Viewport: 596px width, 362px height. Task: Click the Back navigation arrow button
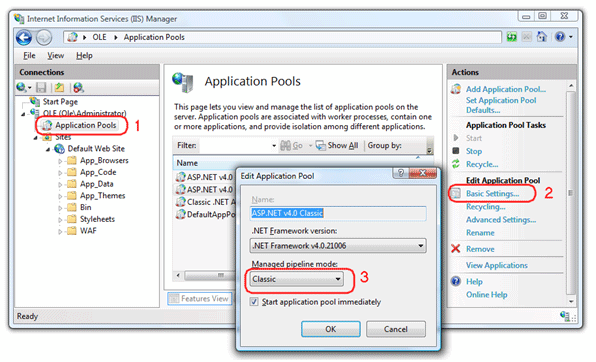click(24, 38)
